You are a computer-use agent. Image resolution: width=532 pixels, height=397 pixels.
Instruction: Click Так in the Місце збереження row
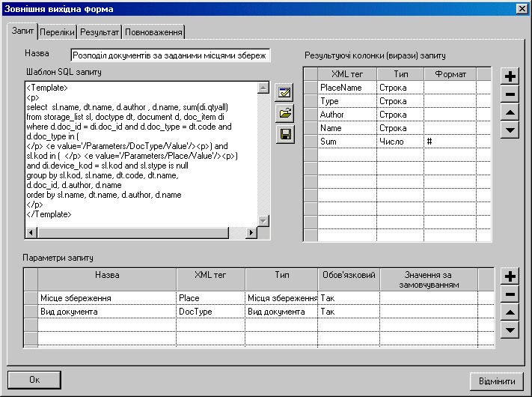[x=349, y=298]
